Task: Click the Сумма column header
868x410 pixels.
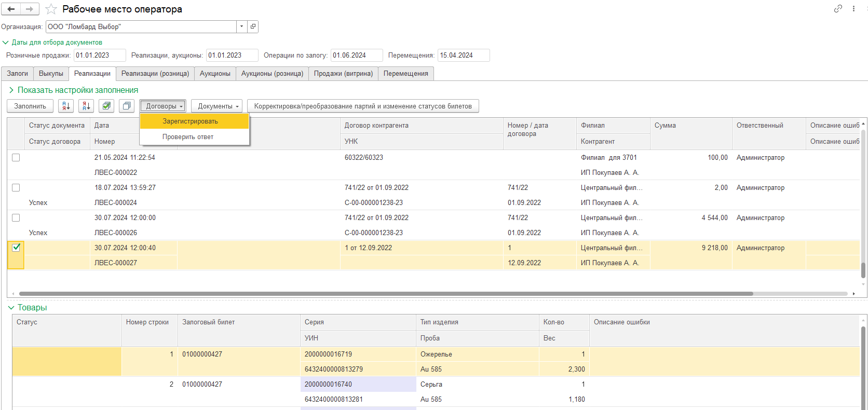Action: pyautogui.click(x=691, y=134)
